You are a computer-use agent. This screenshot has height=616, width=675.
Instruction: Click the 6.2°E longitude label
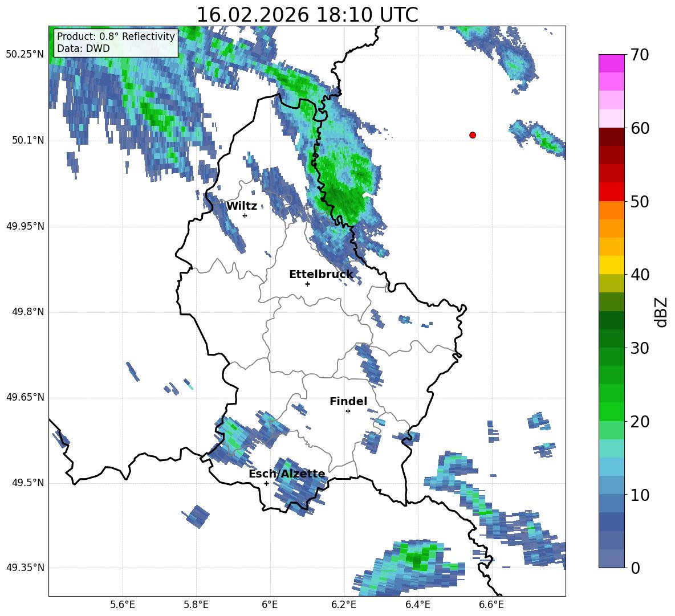coord(344,605)
